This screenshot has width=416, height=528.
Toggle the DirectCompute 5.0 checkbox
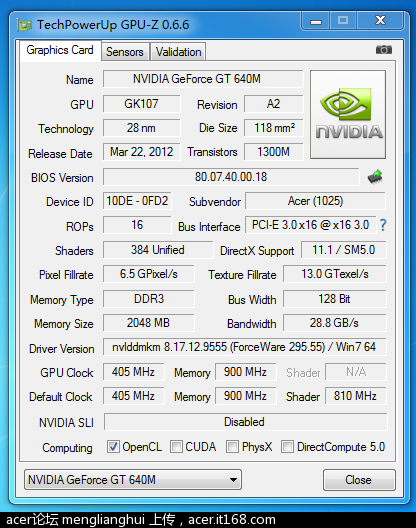tap(287, 447)
